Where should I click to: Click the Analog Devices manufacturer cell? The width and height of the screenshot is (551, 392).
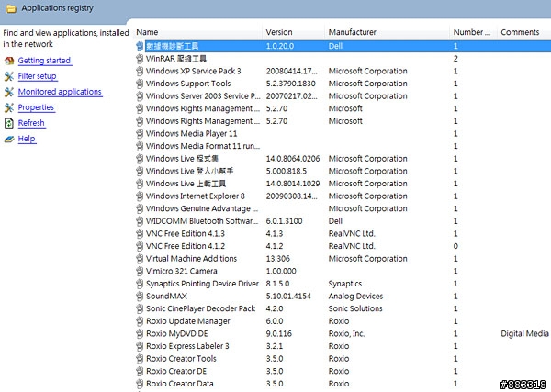tap(355, 297)
